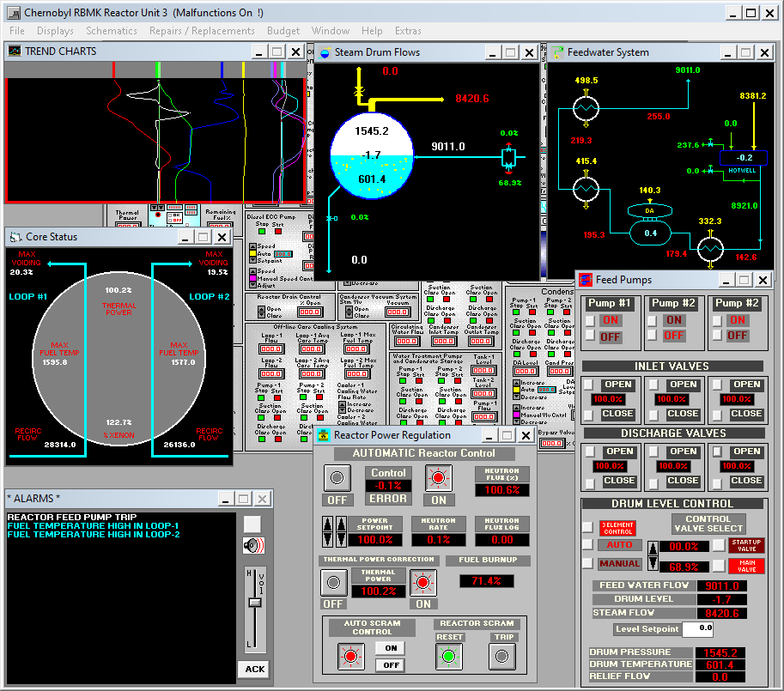The width and height of the screenshot is (784, 691).
Task: Click the Chernobyl RBMK app icon in the title bar
Action: (x=14, y=13)
